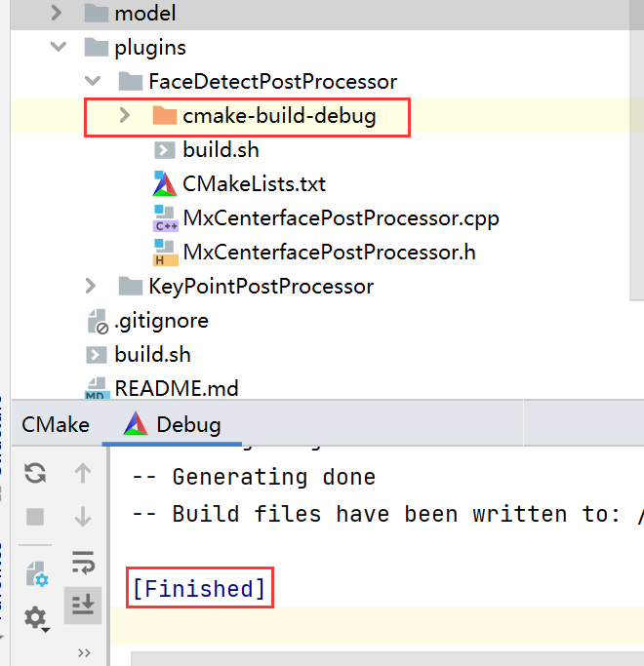Image resolution: width=644 pixels, height=666 pixels.
Task: Click the Reload CMake Project icon
Action: coord(35,474)
